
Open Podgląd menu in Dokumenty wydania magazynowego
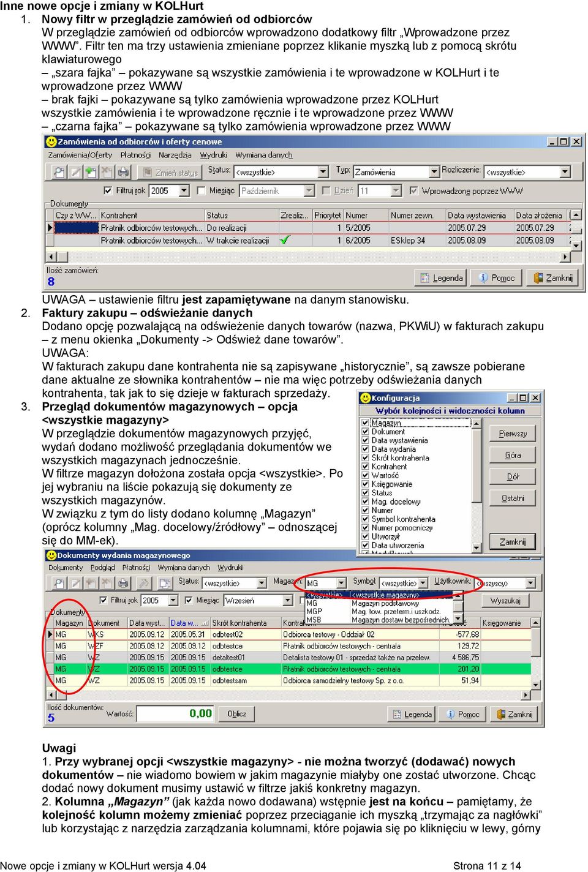(102, 568)
